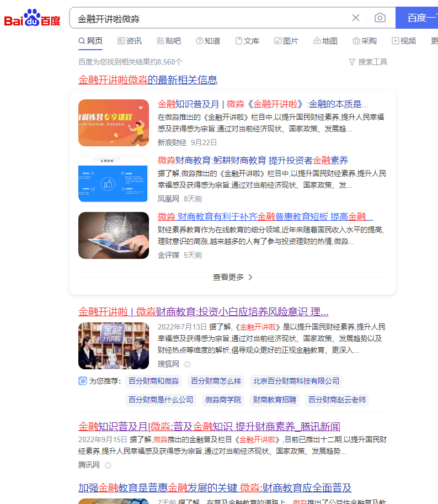Viewport: 438px width, 504px height.
Task: Switch to the 采购 tab
Action: (x=365, y=41)
